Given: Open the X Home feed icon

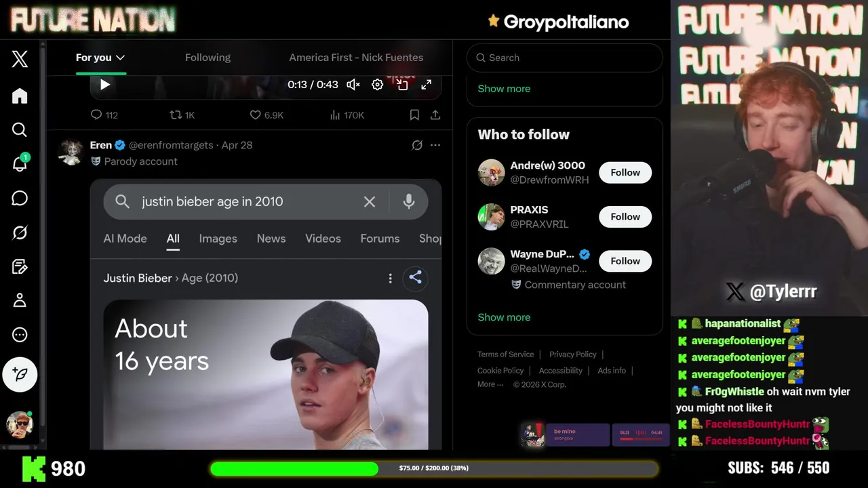Looking at the screenshot, I should pyautogui.click(x=20, y=96).
